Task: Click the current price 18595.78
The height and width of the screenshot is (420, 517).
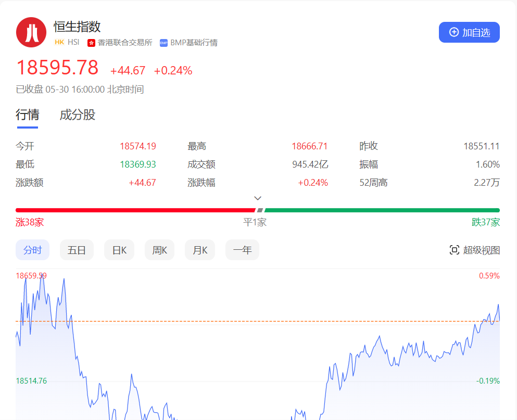Action: pyautogui.click(x=57, y=68)
